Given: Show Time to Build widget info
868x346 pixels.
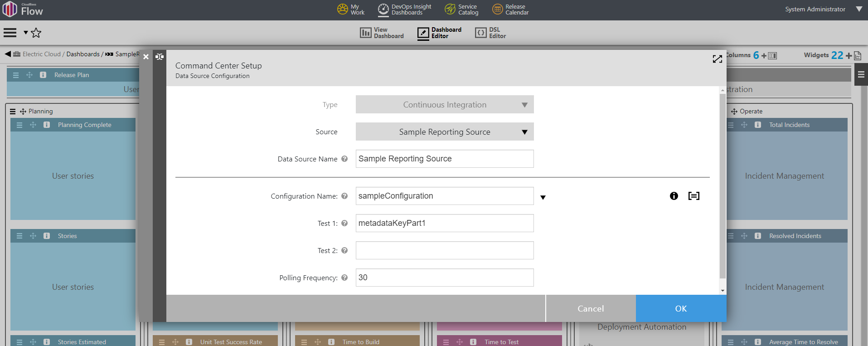Looking at the screenshot, I should [331, 342].
